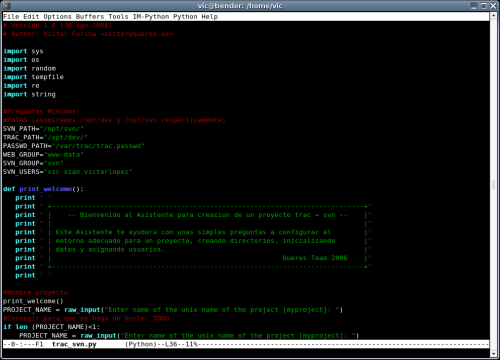Click the vertical scrollbar grip handle
This screenshot has height=360, width=500.
pos(494,184)
